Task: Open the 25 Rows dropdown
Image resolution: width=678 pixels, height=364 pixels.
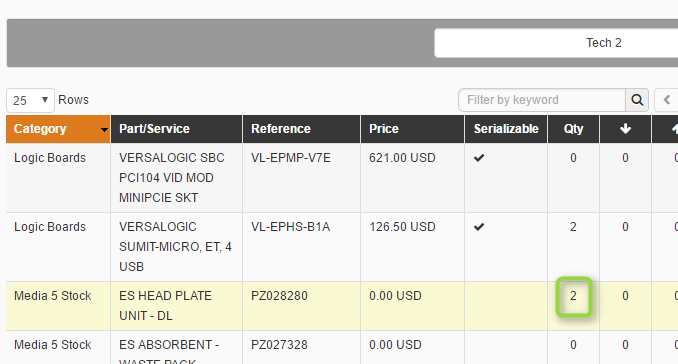Action: (30, 100)
